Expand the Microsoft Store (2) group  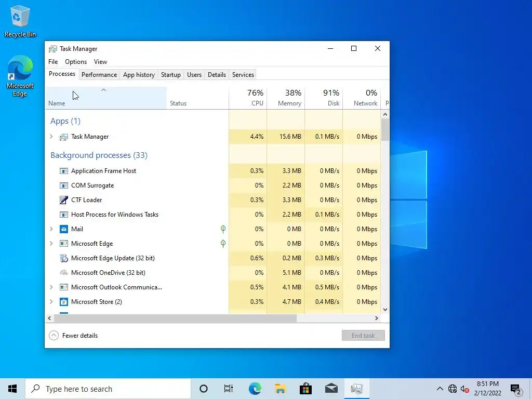[x=51, y=302]
